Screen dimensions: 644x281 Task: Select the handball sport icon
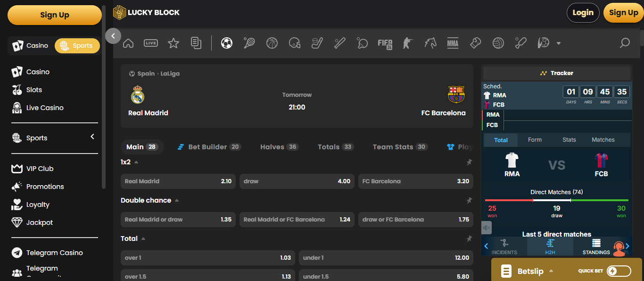click(x=543, y=43)
